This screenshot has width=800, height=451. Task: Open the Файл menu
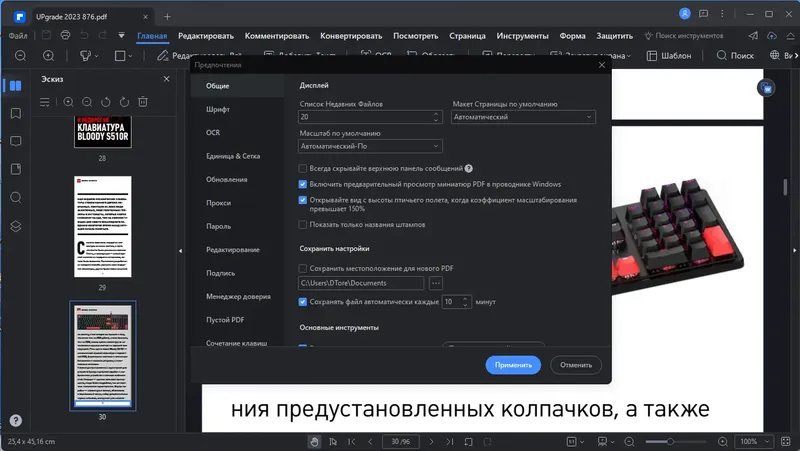[x=18, y=36]
